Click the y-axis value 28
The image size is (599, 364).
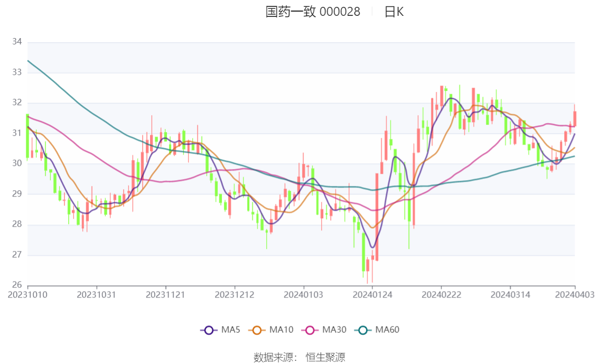[x=17, y=224]
